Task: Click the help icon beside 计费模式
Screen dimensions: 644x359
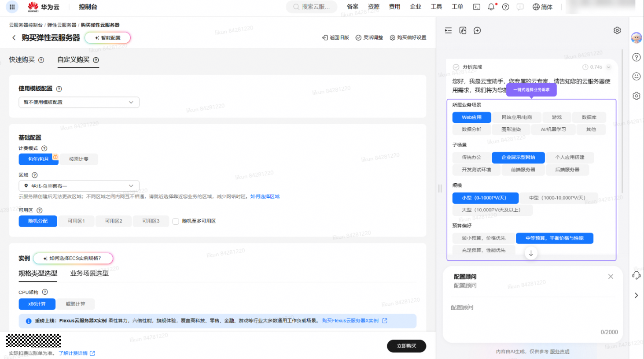Action: [44, 148]
